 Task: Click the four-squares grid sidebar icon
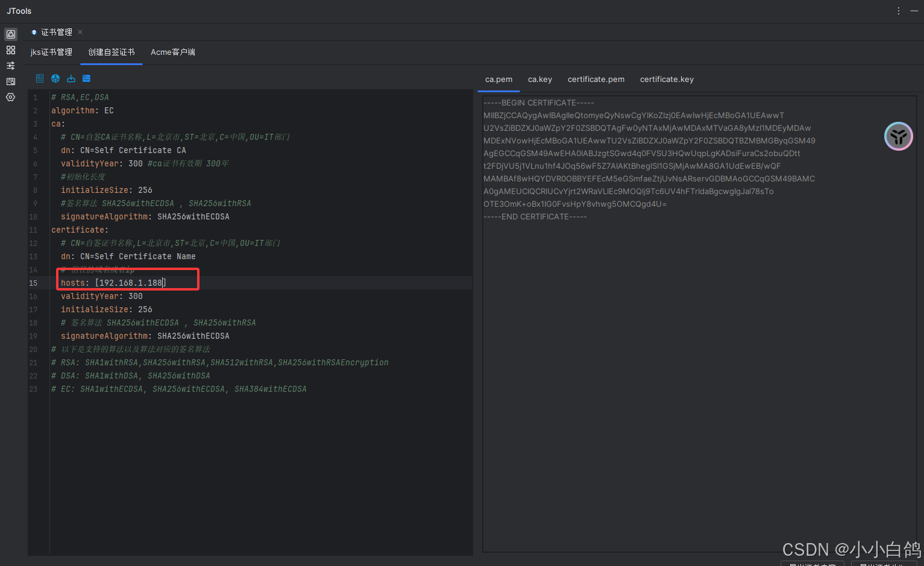tap(11, 50)
